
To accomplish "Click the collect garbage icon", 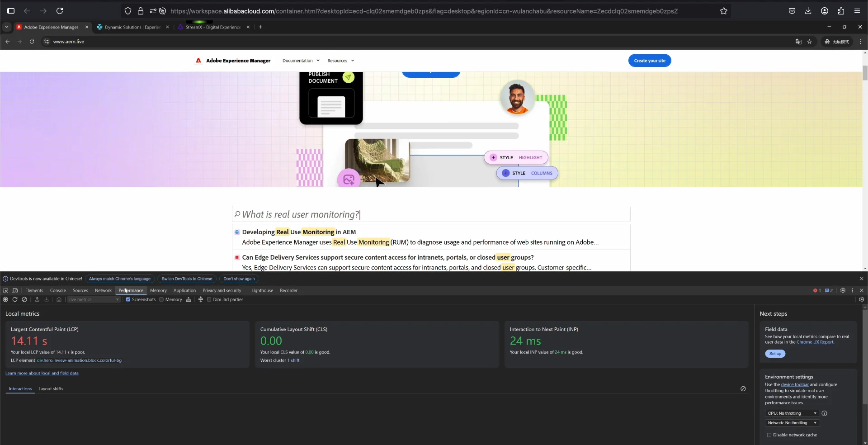I will [189, 299].
